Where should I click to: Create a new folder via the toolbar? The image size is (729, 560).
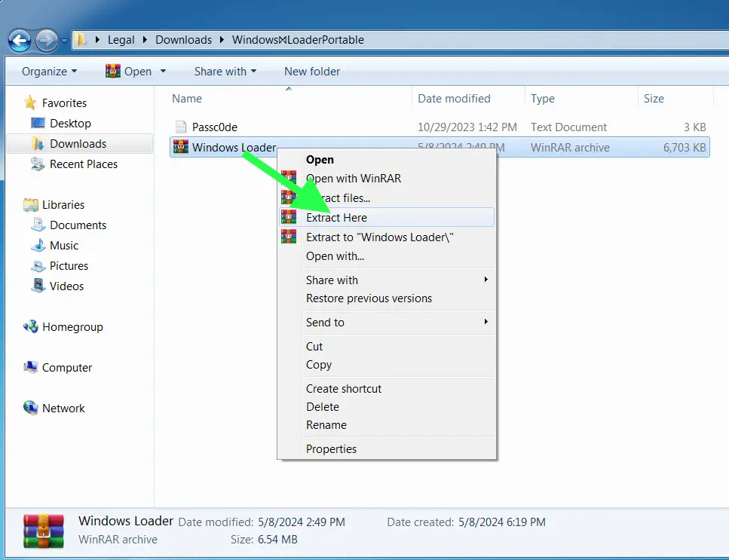(x=311, y=71)
